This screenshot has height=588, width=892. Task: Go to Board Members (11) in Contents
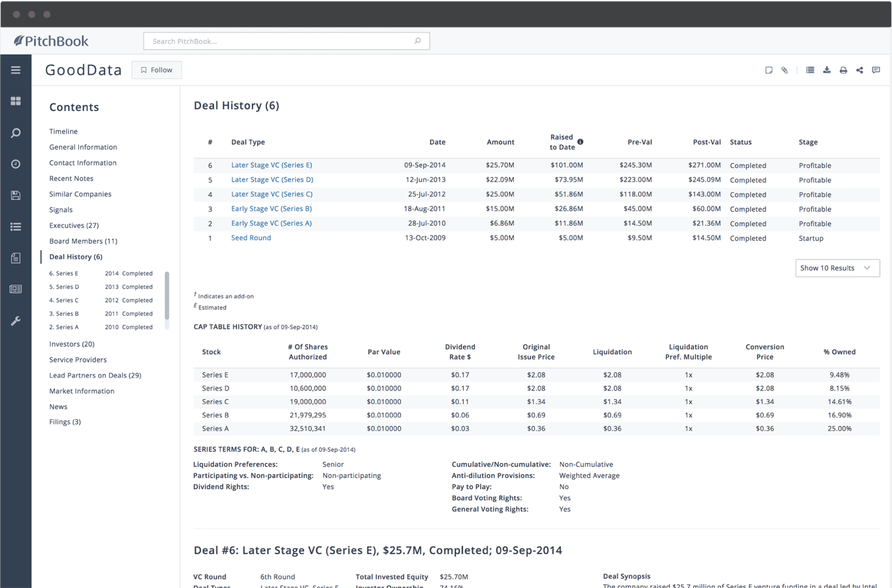click(x=83, y=241)
